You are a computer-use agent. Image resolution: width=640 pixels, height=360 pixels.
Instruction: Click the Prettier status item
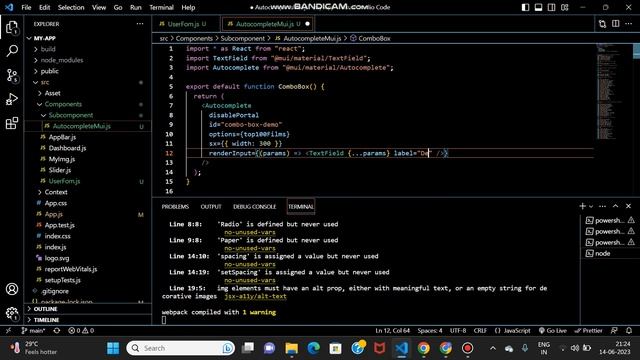tap(588, 331)
